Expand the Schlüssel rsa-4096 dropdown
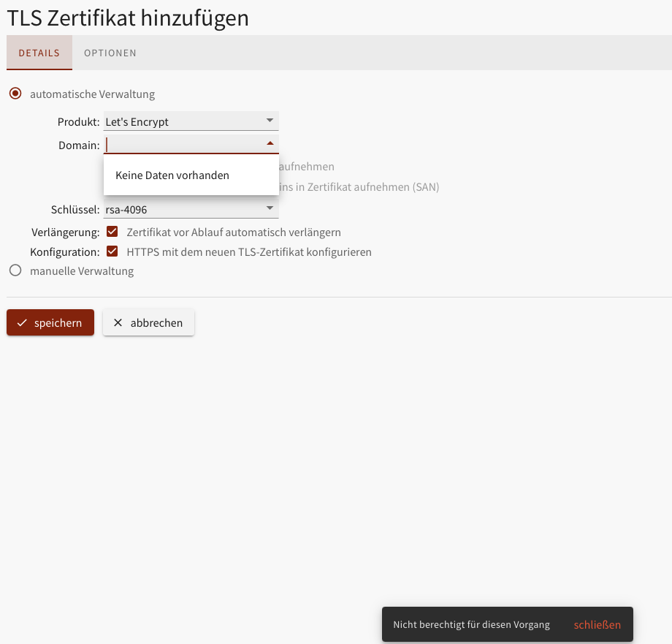Image resolution: width=672 pixels, height=644 pixels. click(183, 210)
